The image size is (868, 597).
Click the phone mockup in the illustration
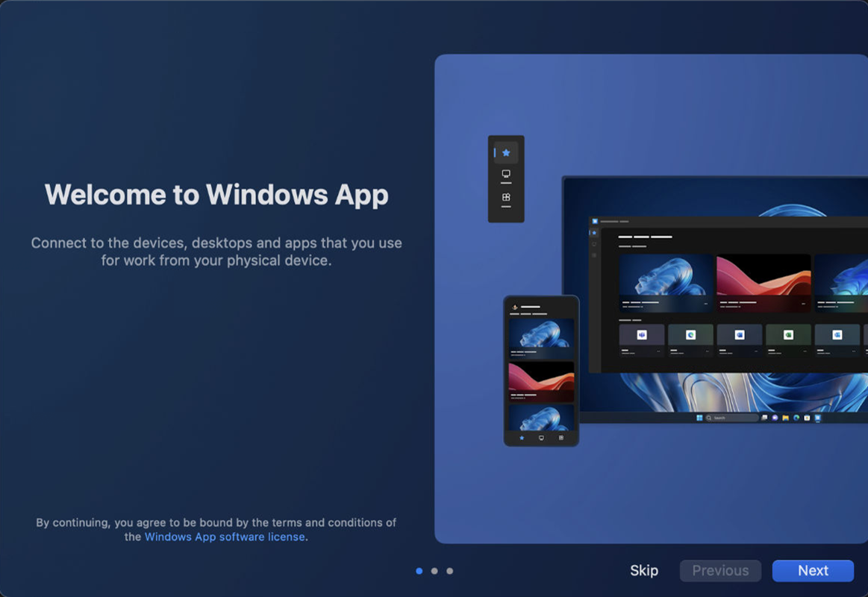point(541,371)
